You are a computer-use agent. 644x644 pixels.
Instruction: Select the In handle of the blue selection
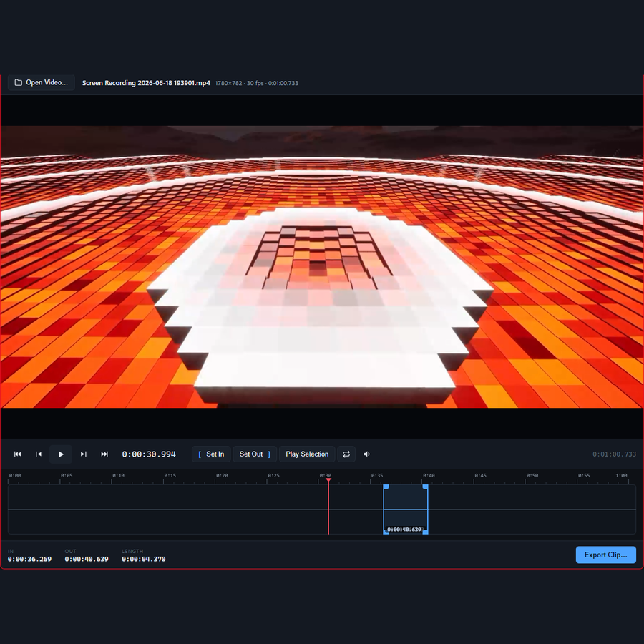tap(386, 509)
